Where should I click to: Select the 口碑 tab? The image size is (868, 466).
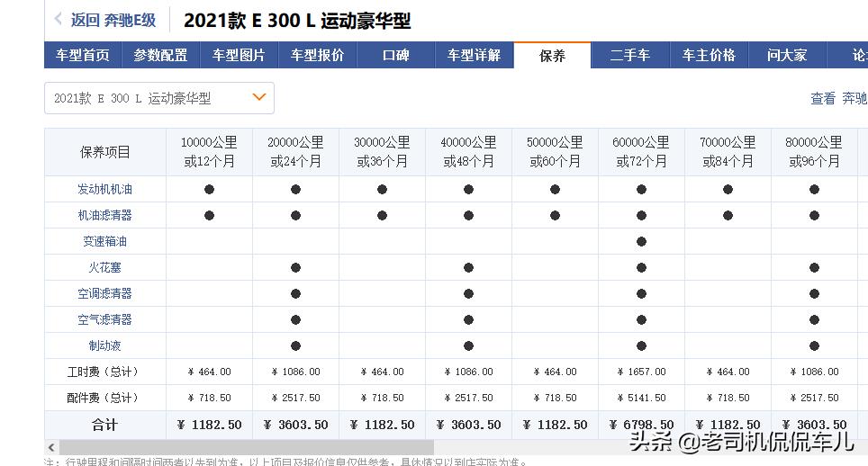[395, 55]
